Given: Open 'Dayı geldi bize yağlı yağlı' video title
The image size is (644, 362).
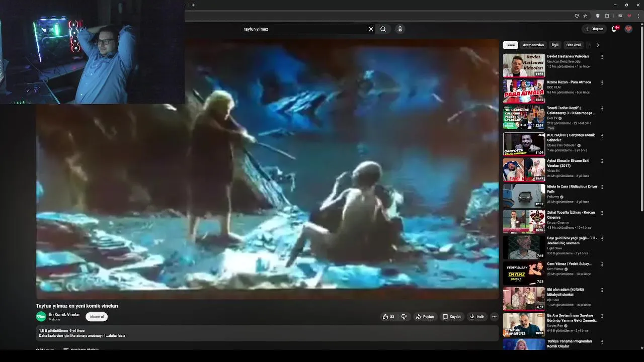Looking at the screenshot, I should (572, 240).
